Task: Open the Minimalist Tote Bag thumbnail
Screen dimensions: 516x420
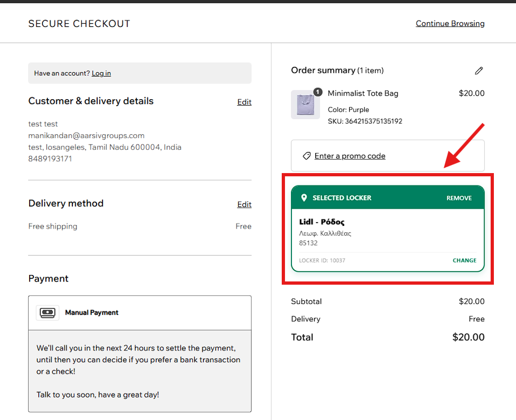Action: pos(305,105)
